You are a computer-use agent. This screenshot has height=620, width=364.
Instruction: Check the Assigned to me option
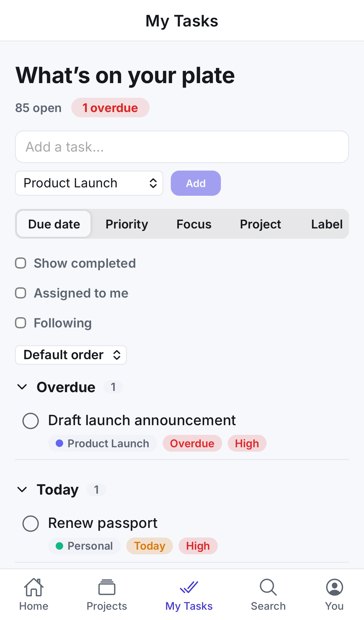tap(21, 293)
